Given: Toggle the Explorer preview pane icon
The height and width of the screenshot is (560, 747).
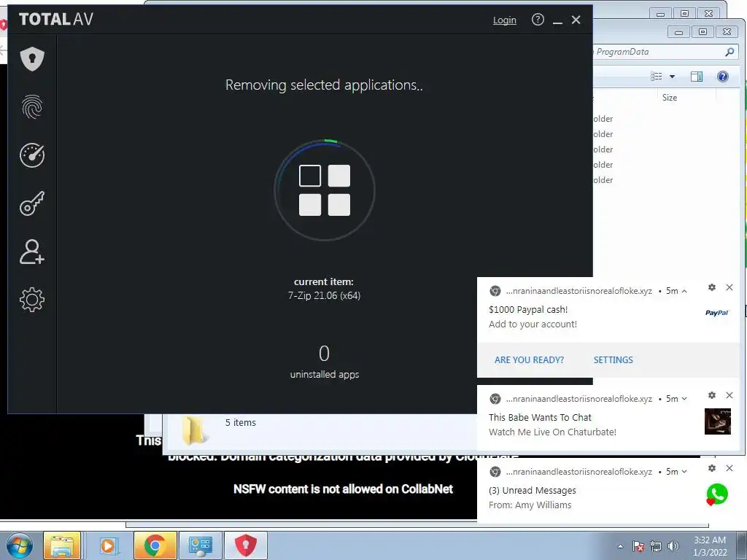Looking at the screenshot, I should [697, 77].
